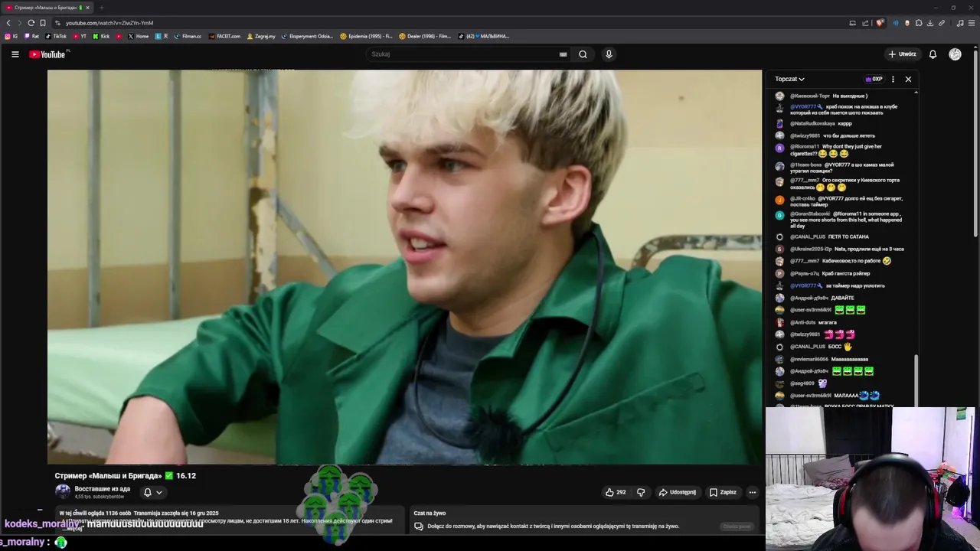This screenshot has width=980, height=551.
Task: Click the Udostępnij share button
Action: pyautogui.click(x=677, y=492)
